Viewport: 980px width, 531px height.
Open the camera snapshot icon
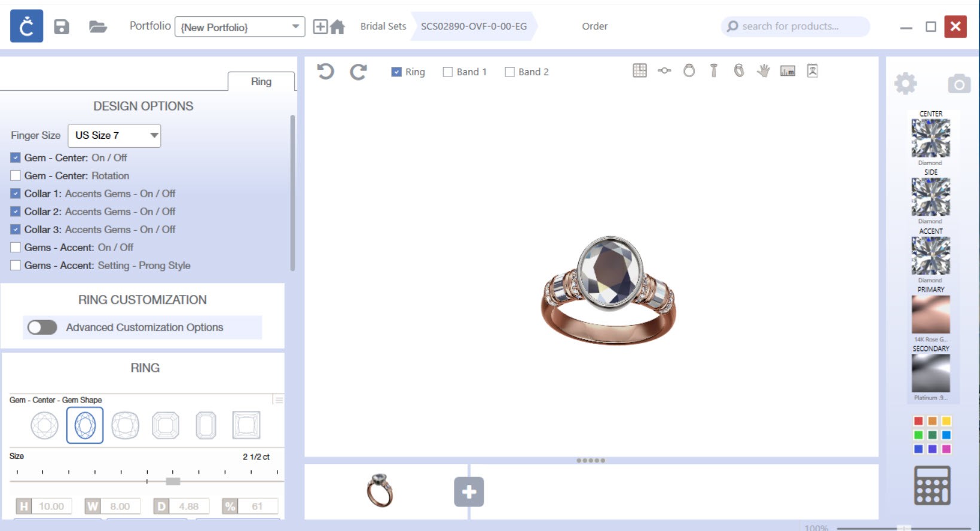pyautogui.click(x=958, y=84)
